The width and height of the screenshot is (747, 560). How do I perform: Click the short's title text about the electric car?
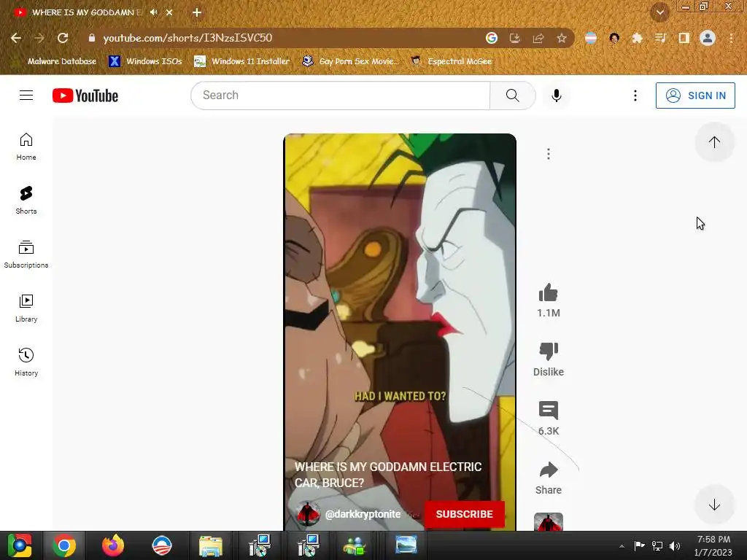(388, 475)
